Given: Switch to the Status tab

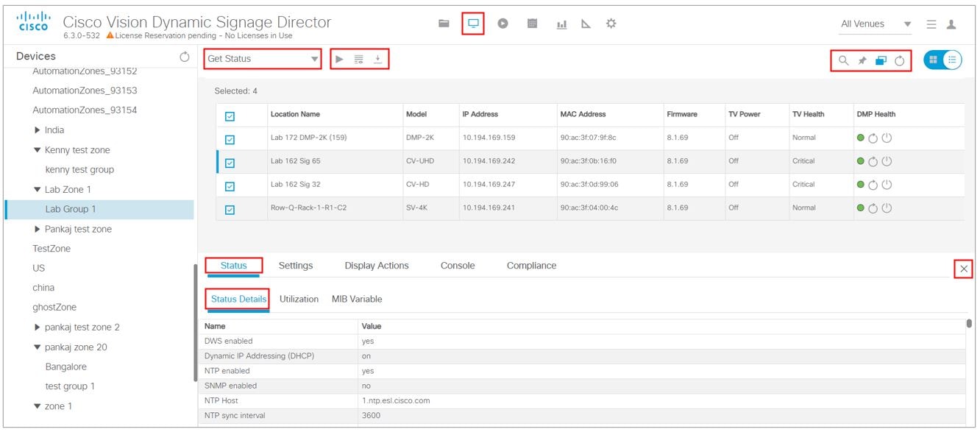Looking at the screenshot, I should [233, 266].
